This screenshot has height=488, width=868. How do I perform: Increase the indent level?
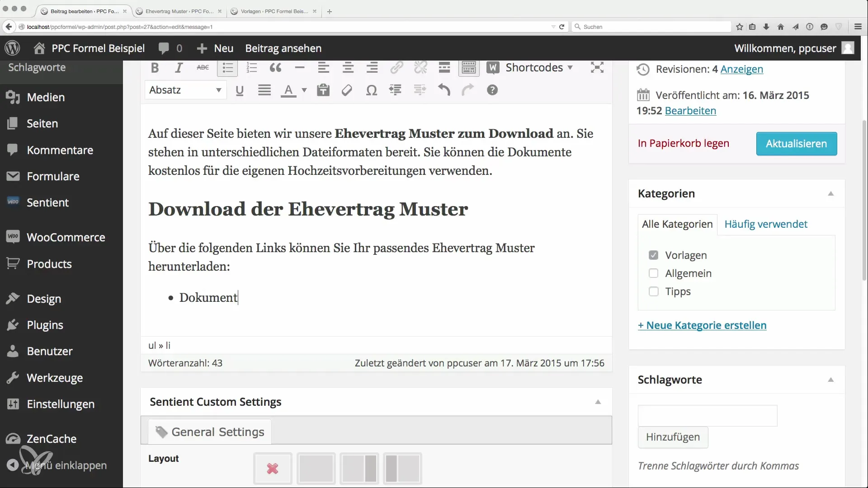(420, 90)
